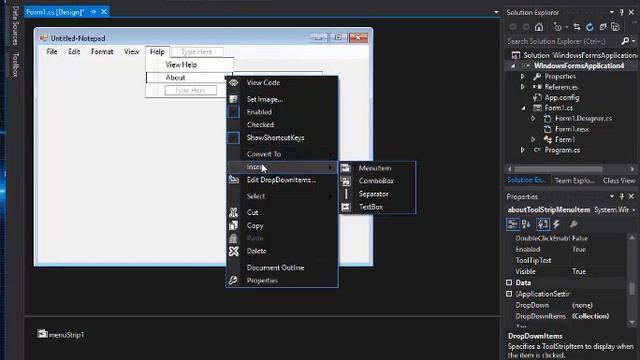Open the Toolbox side panel tab
Screen dimensions: 640x360
(15, 64)
